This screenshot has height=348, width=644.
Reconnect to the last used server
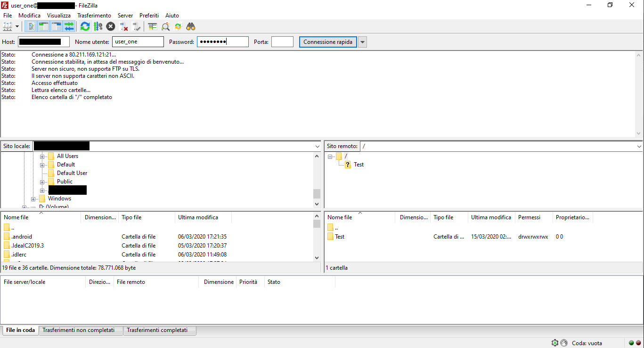click(137, 26)
